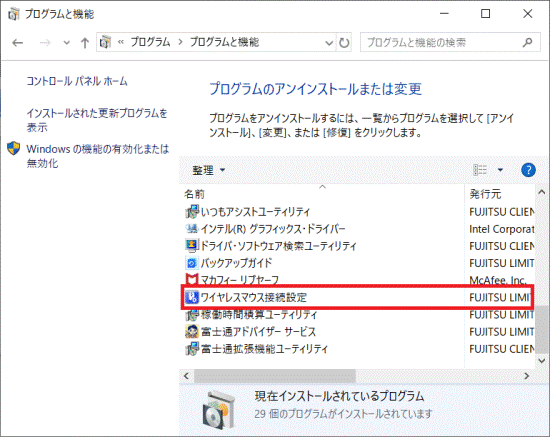Image resolution: width=550 pixels, height=437 pixels.
Task: Select インテル(R) グラフィックス・ドライバー entry
Action: coord(273,229)
